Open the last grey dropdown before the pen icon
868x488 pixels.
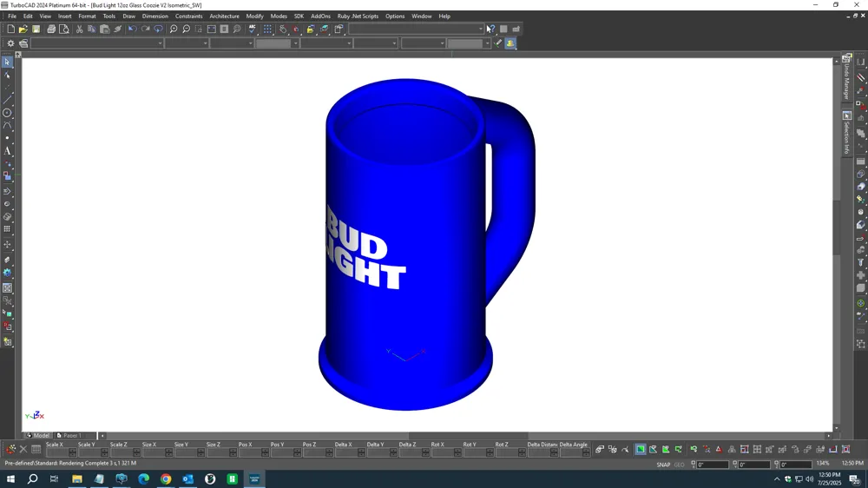pyautogui.click(x=469, y=43)
